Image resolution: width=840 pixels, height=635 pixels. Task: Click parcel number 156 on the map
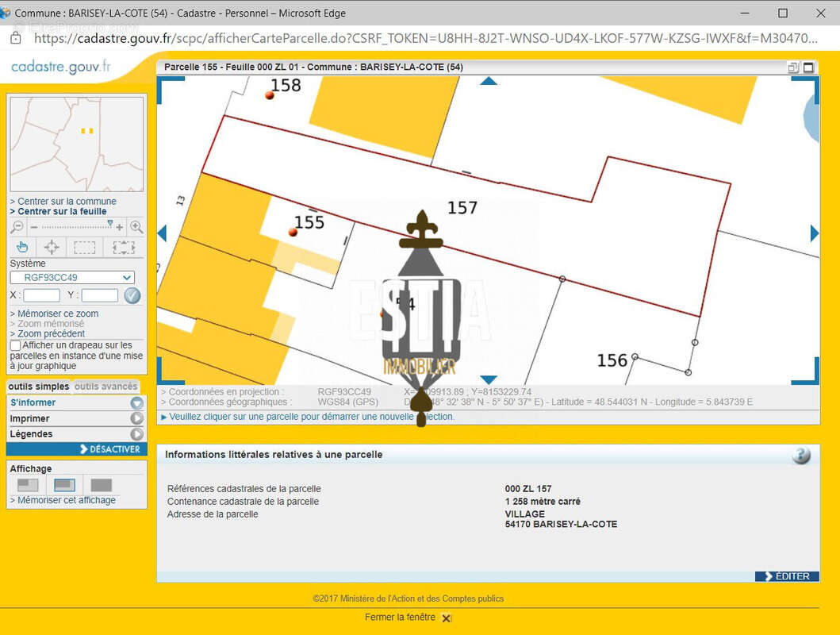pyautogui.click(x=612, y=360)
